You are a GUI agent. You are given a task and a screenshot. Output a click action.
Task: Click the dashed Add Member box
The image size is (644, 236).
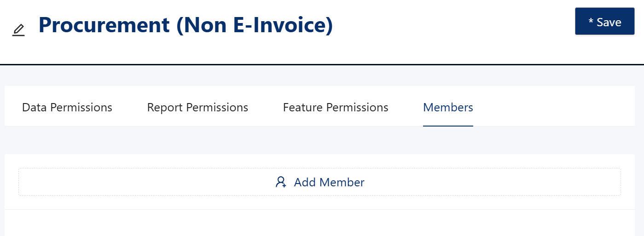pyautogui.click(x=319, y=182)
